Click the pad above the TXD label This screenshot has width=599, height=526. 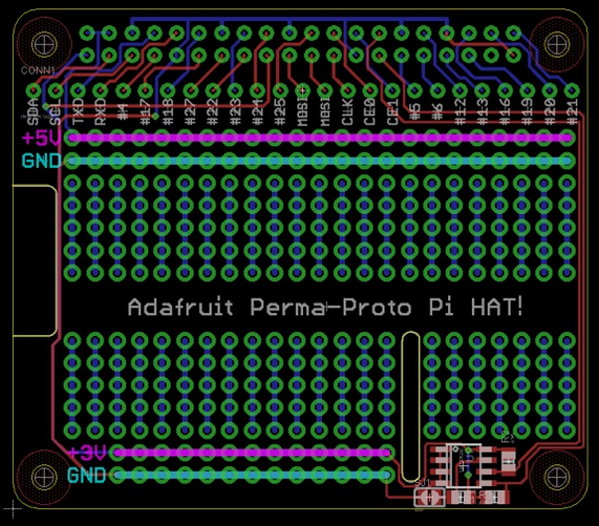coord(78,91)
